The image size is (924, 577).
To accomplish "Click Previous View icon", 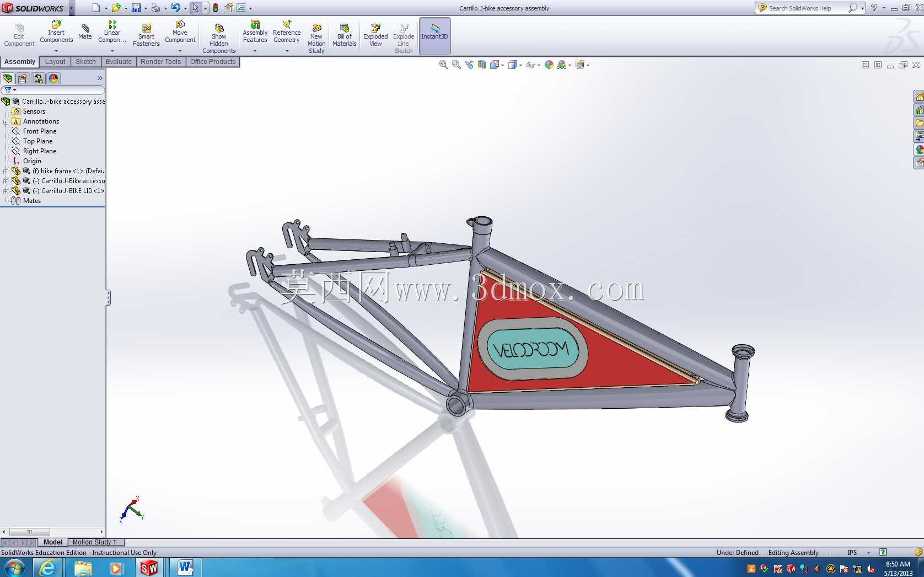I will [469, 65].
